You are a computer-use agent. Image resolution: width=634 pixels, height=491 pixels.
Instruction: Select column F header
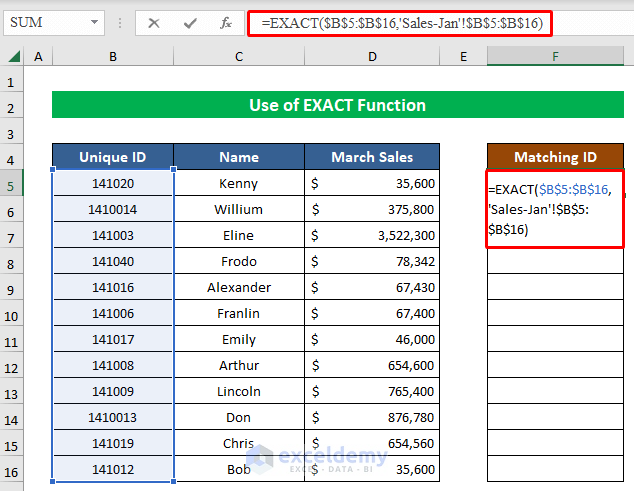[555, 57]
